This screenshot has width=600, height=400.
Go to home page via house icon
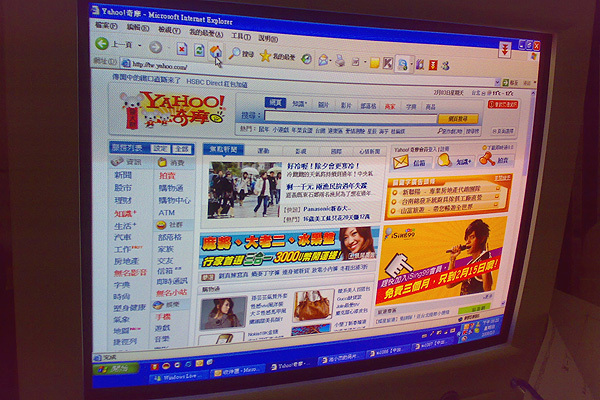click(216, 51)
